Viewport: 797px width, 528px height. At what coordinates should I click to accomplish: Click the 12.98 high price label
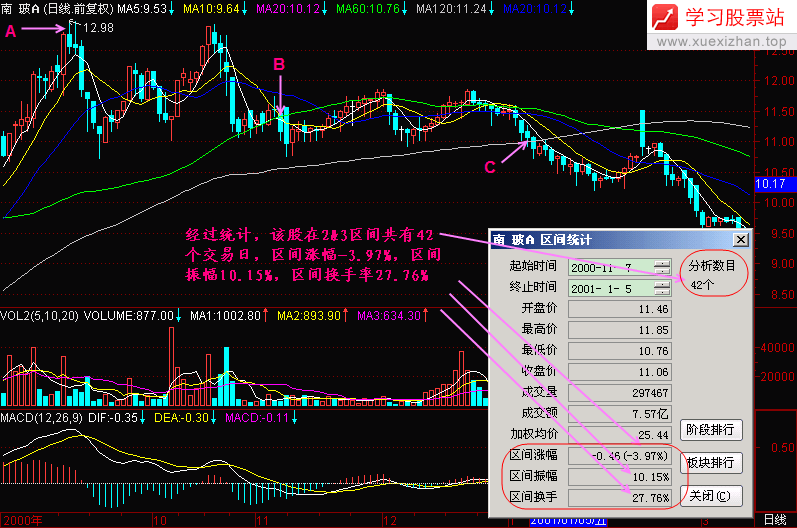pyautogui.click(x=98, y=28)
